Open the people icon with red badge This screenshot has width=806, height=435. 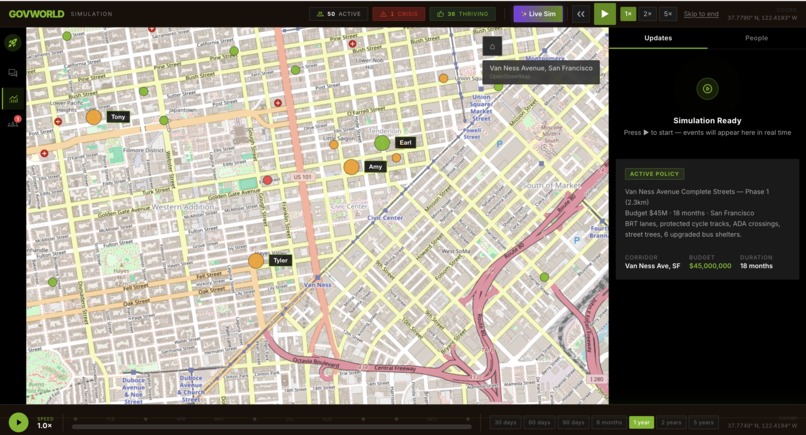click(x=13, y=122)
